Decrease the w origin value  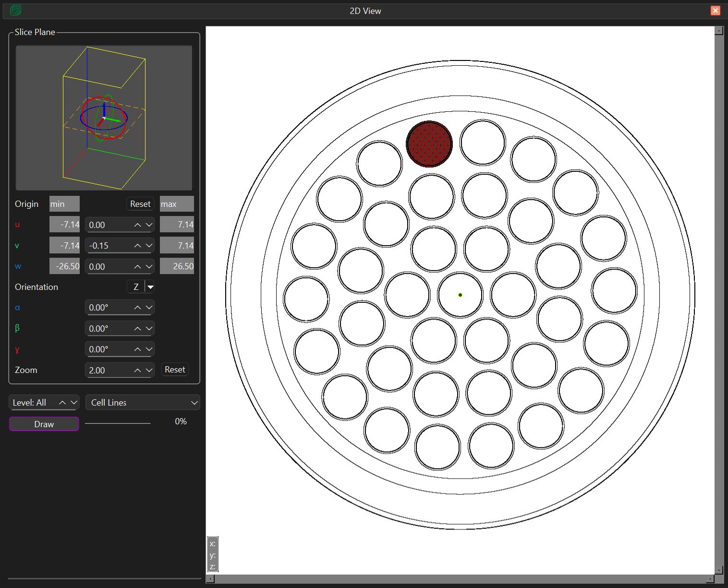[x=149, y=266]
